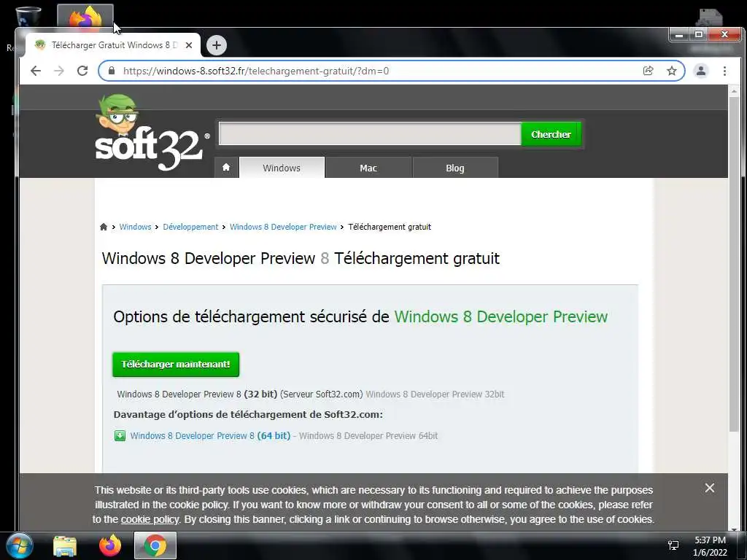Click the network tray icon
This screenshot has width=747, height=560.
(x=673, y=545)
